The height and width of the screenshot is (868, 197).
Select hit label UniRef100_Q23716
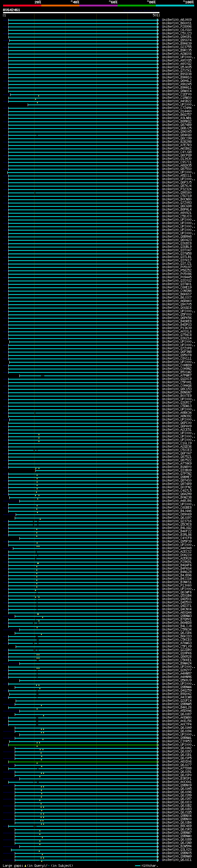(177, 521)
